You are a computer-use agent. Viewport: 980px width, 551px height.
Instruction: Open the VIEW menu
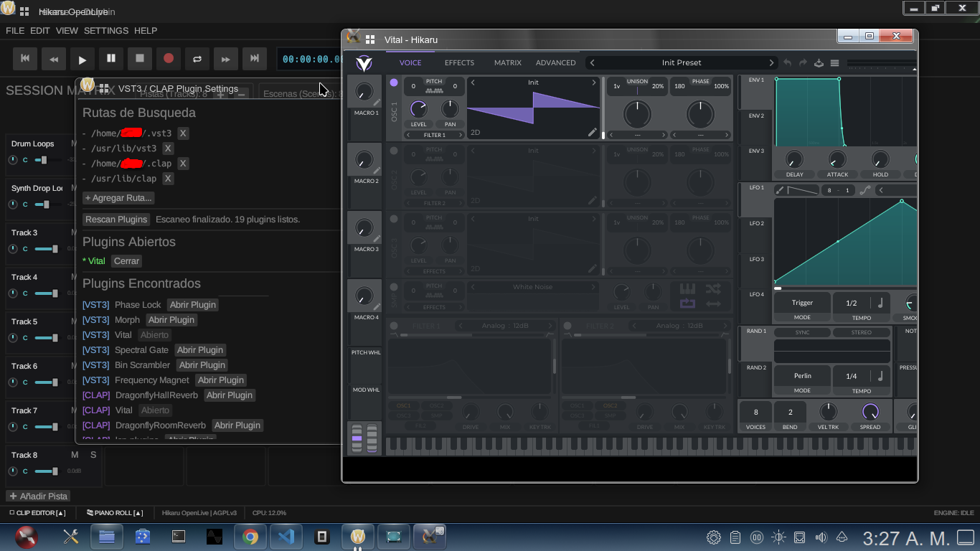[67, 31]
